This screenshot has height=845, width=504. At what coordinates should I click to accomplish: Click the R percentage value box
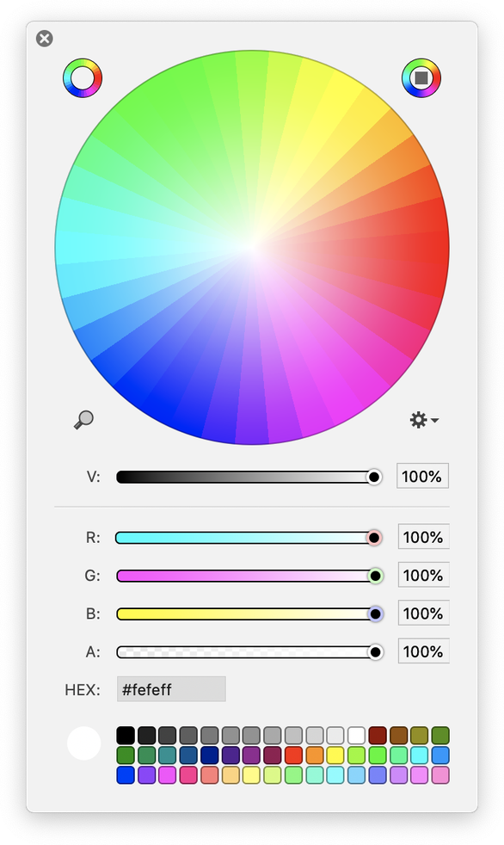point(424,537)
